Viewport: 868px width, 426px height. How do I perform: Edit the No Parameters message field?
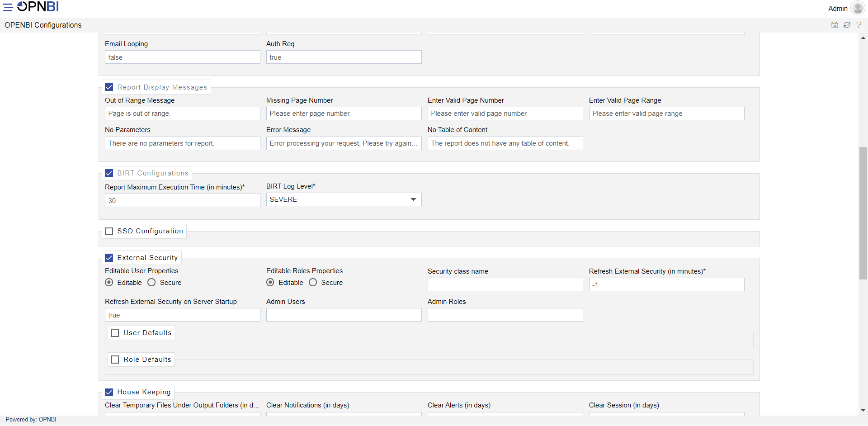click(183, 143)
